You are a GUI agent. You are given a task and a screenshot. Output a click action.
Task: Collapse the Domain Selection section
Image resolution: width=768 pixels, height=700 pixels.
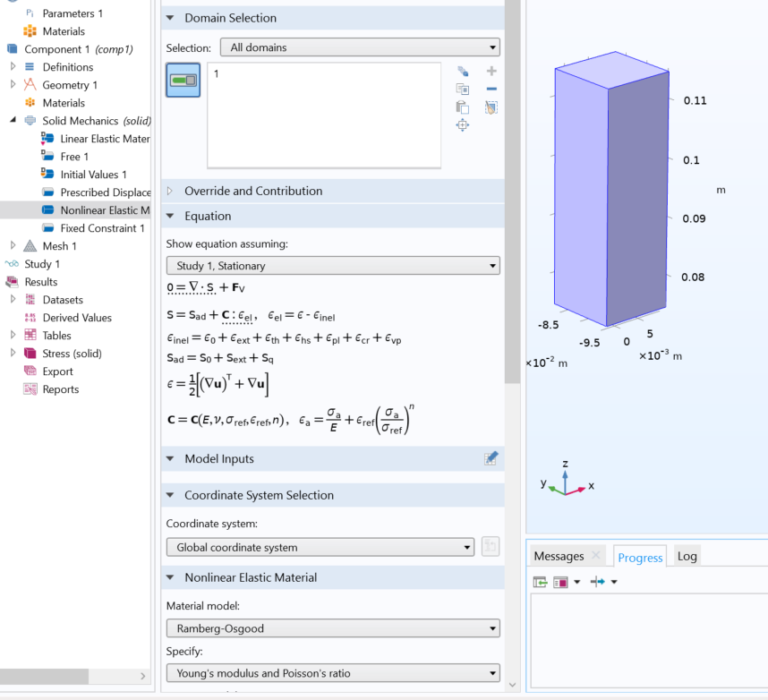(170, 18)
